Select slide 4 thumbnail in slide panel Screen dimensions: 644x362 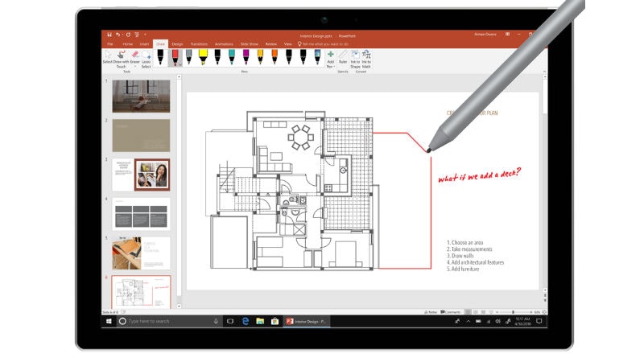click(141, 214)
